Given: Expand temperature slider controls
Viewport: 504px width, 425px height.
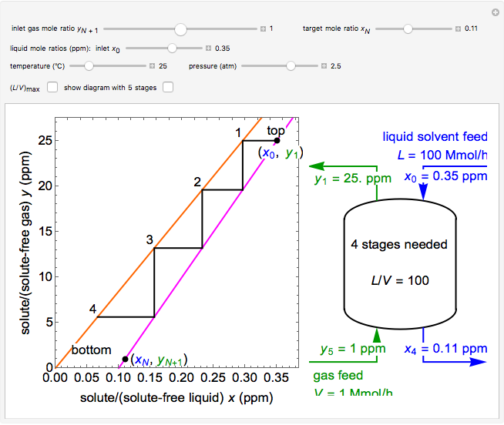Looking at the screenshot, I should pyautogui.click(x=153, y=66).
